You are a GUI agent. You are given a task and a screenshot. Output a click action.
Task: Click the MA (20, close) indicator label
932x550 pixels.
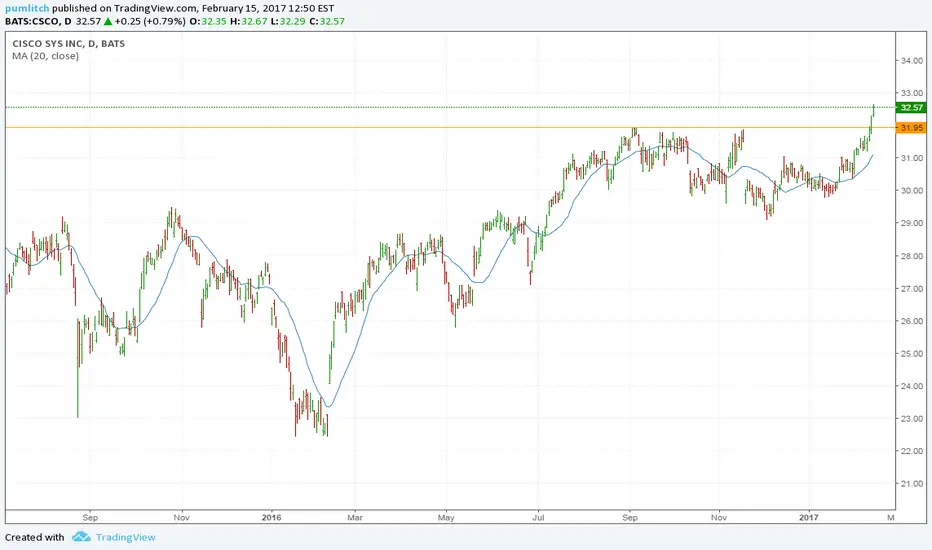coord(45,56)
